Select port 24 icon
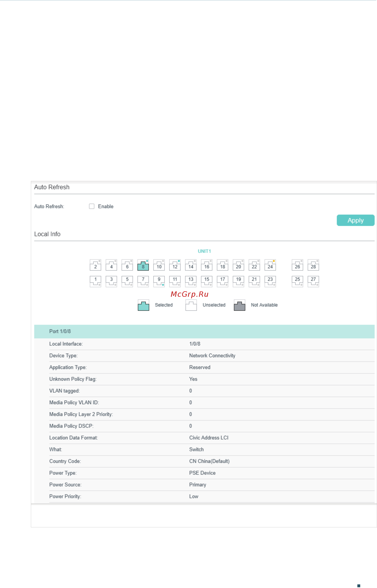The image size is (377, 588). pyautogui.click(x=270, y=265)
